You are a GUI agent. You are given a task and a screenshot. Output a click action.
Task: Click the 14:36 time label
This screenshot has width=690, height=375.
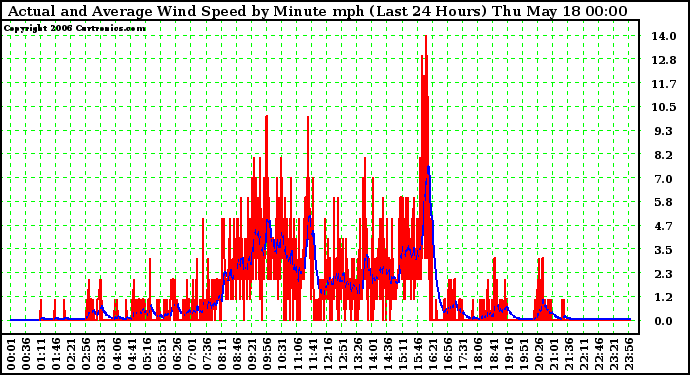(x=388, y=354)
